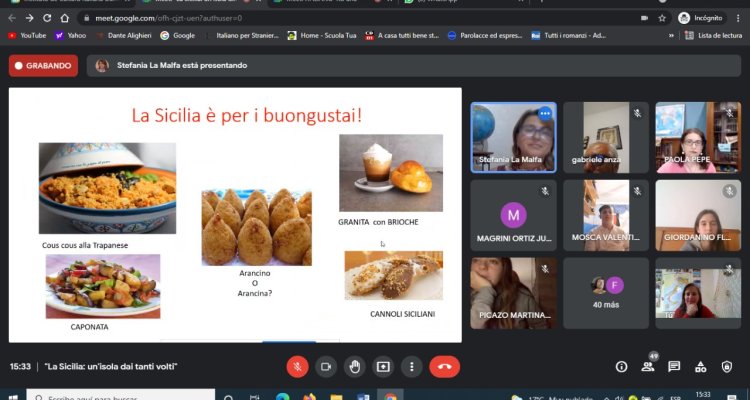
Task: Unmute the microphone in the call controls
Action: (x=298, y=367)
